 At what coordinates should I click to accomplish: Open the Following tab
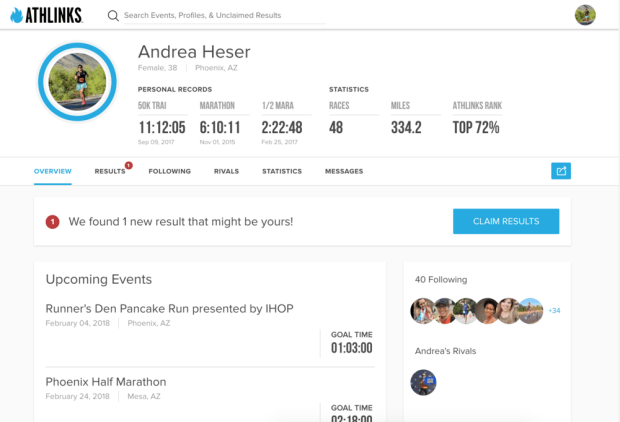[x=169, y=172]
